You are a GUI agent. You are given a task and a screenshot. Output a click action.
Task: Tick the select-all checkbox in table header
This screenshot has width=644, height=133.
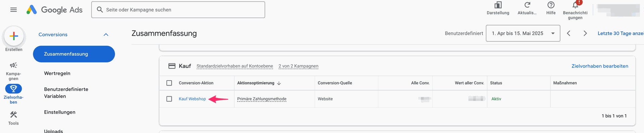click(x=169, y=83)
